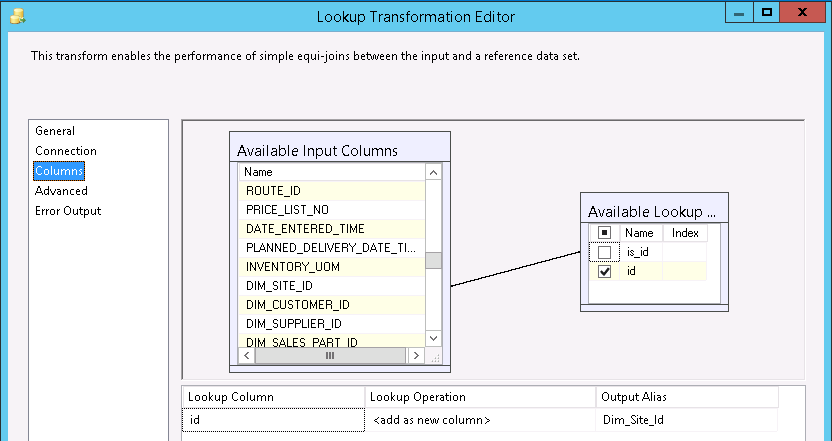This screenshot has height=441, width=832.
Task: Click the horizontal scrollbar thumb in input columns
Action: 330,355
